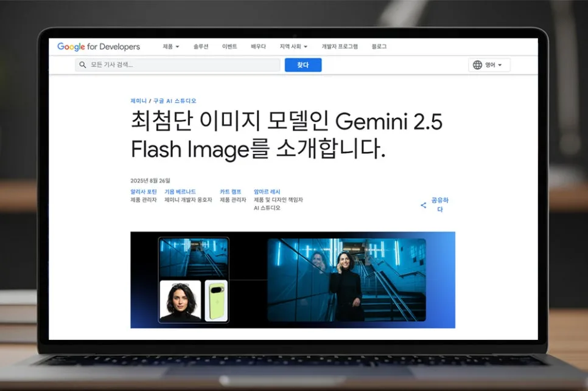Open the 제품 dropdown menu
Viewport: 588px width, 391px height.
tap(170, 46)
